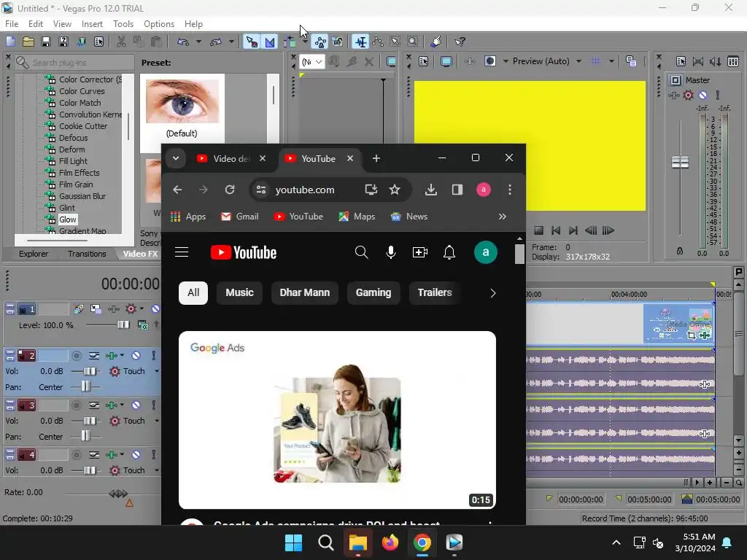Click the Undo arrow icon in Vegas

183,42
